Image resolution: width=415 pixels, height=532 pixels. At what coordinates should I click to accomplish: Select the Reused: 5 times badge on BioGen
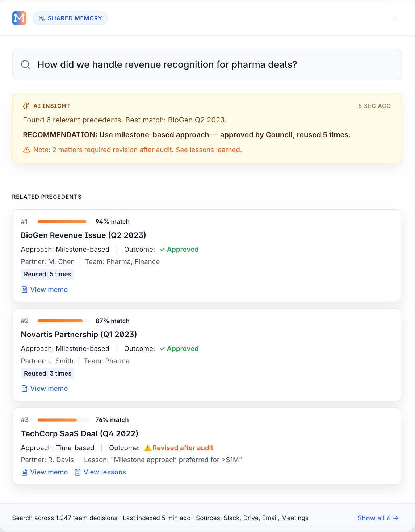click(x=47, y=274)
